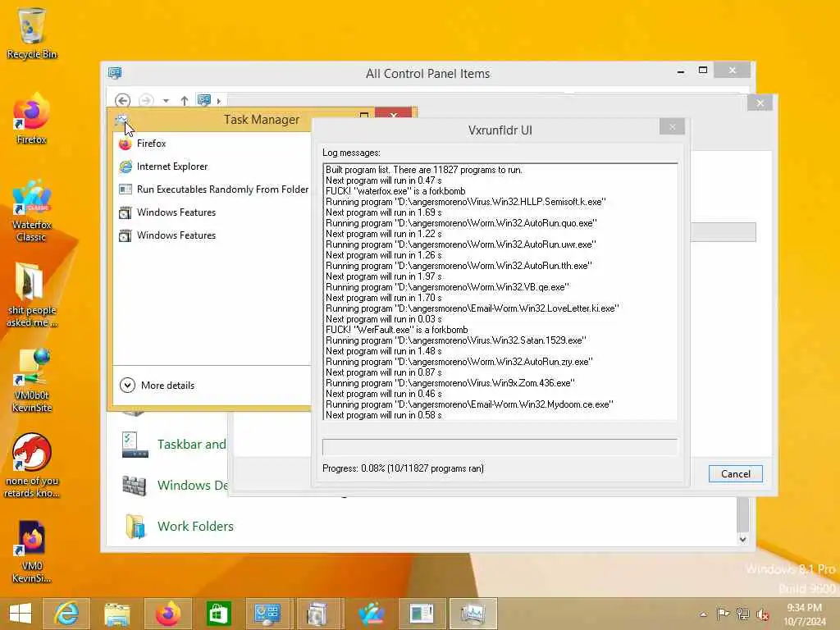This screenshot has width=840, height=630.
Task: Open the network icon in tray
Action: click(x=743, y=614)
